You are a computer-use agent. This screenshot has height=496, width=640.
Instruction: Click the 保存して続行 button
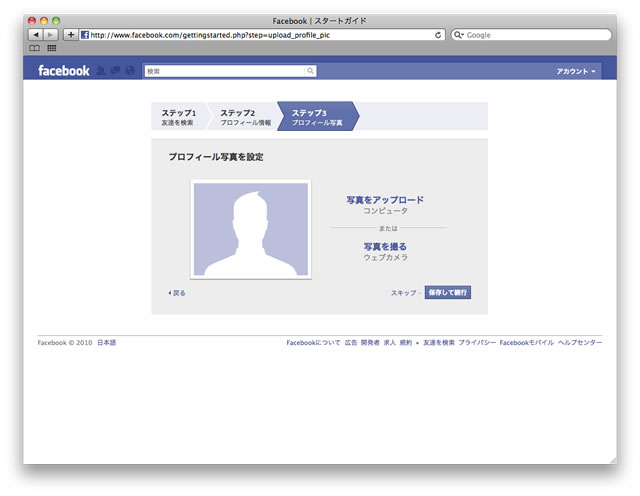(448, 292)
